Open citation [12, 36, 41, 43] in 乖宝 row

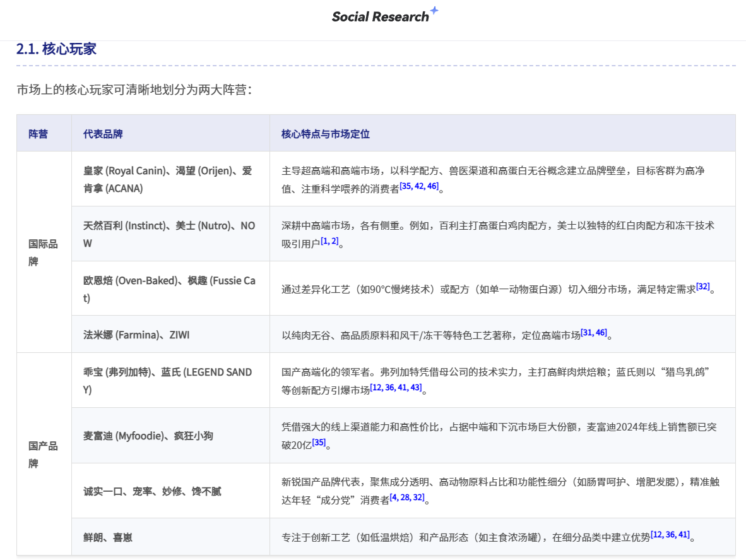pyautogui.click(x=396, y=387)
